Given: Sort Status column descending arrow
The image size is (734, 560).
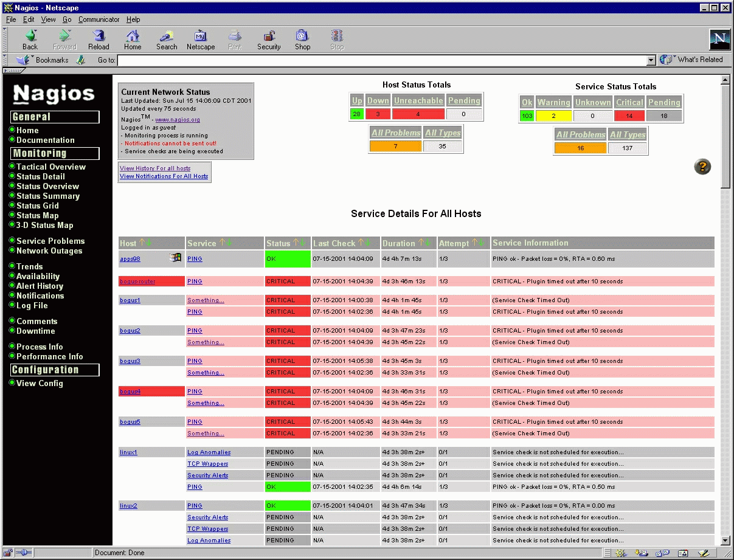Looking at the screenshot, I should pyautogui.click(x=303, y=243).
